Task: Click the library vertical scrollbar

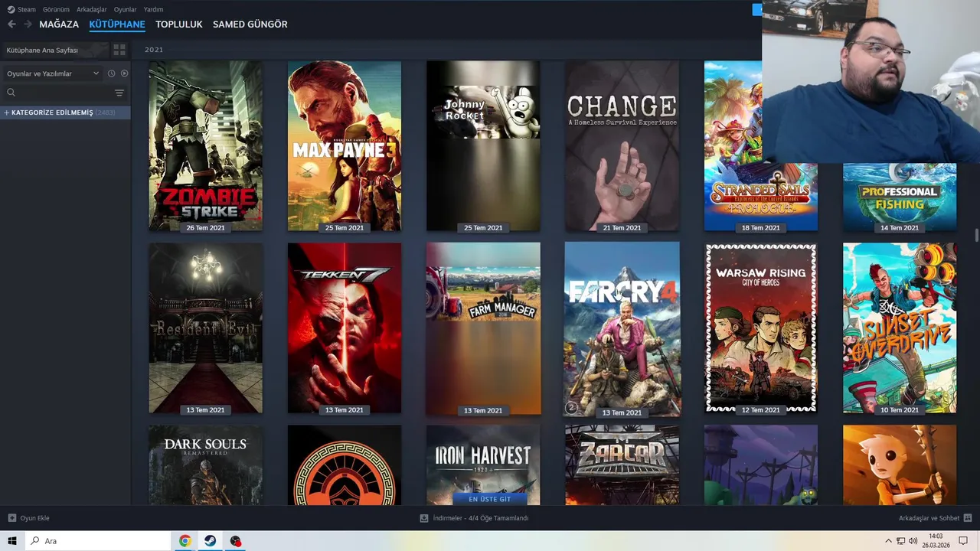Action: (976, 235)
